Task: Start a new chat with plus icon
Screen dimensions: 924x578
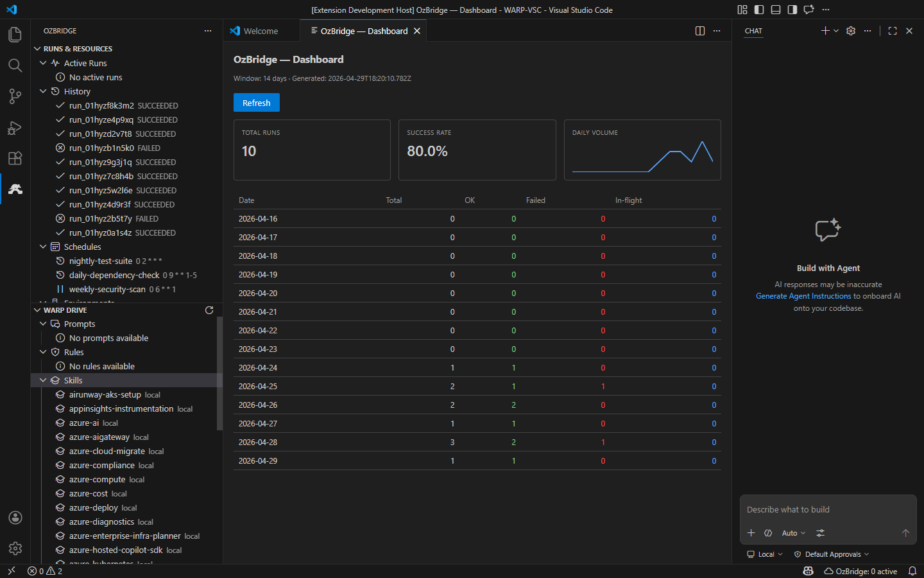Action: click(x=825, y=31)
